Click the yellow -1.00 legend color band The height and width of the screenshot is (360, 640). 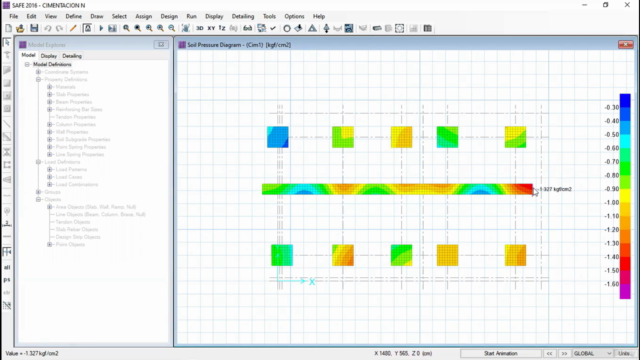(x=625, y=196)
